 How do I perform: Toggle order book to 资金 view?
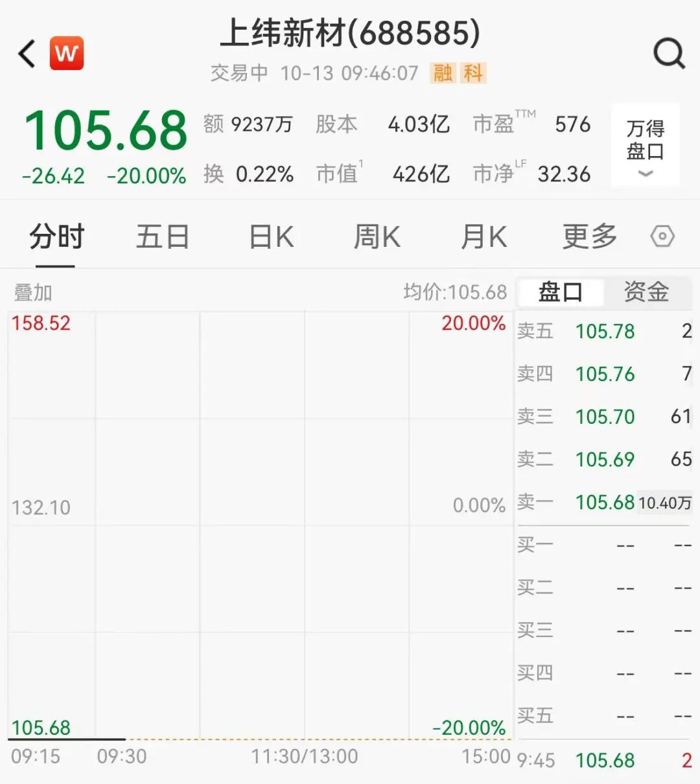click(x=646, y=292)
